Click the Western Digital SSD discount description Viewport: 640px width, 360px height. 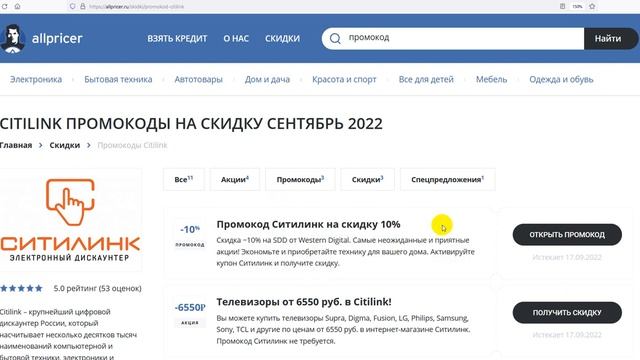[x=345, y=252]
